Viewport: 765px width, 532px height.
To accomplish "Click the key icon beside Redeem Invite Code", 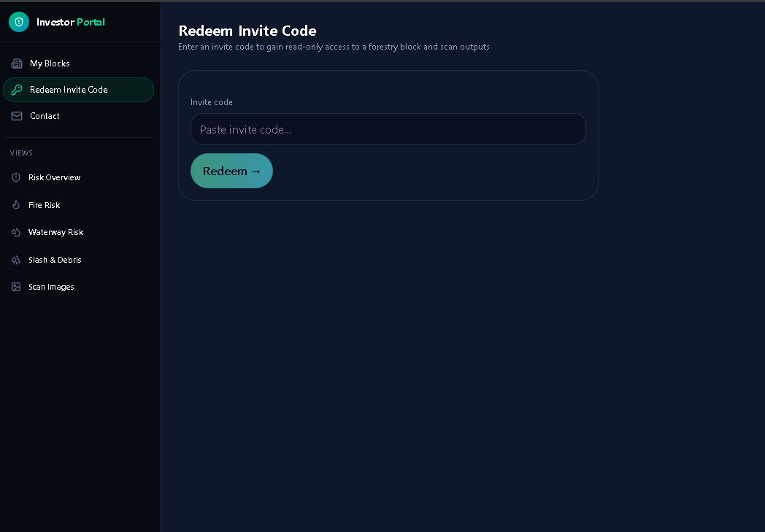I will pos(17,90).
